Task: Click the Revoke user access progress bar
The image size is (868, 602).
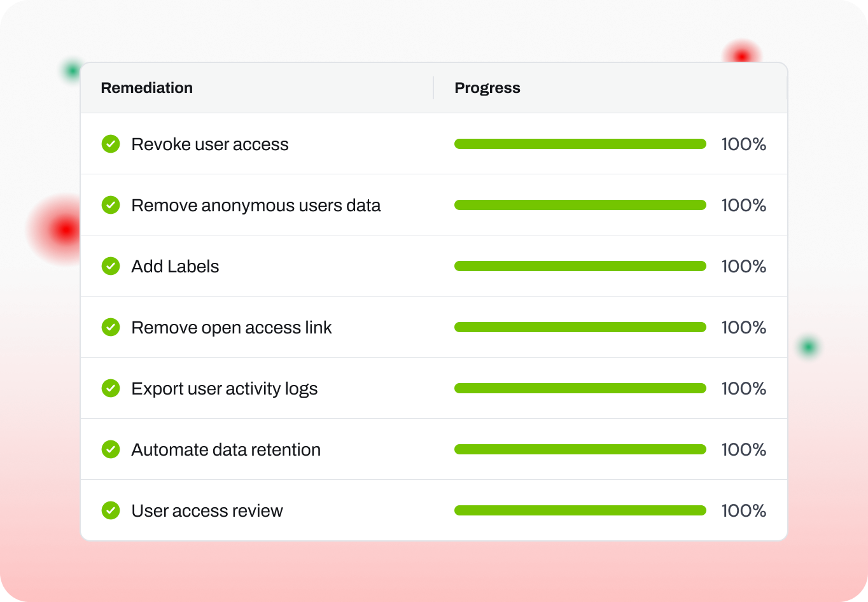Action: pos(580,144)
